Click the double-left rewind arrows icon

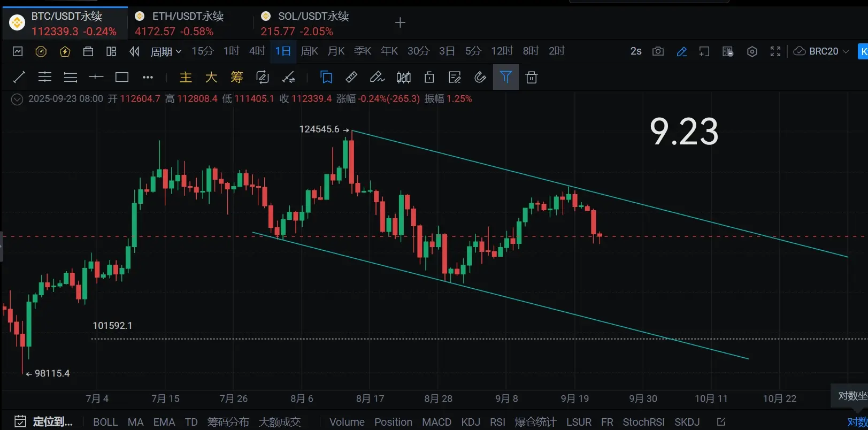(x=134, y=51)
